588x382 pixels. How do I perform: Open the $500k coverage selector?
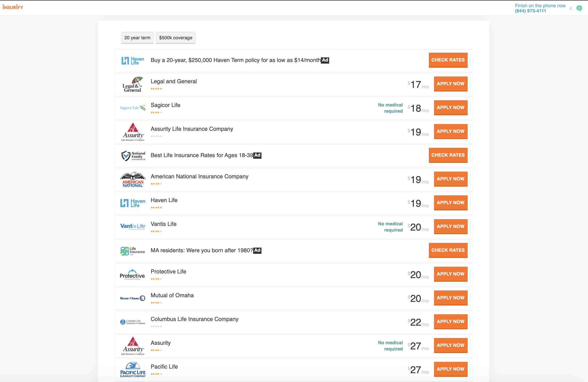click(x=176, y=38)
